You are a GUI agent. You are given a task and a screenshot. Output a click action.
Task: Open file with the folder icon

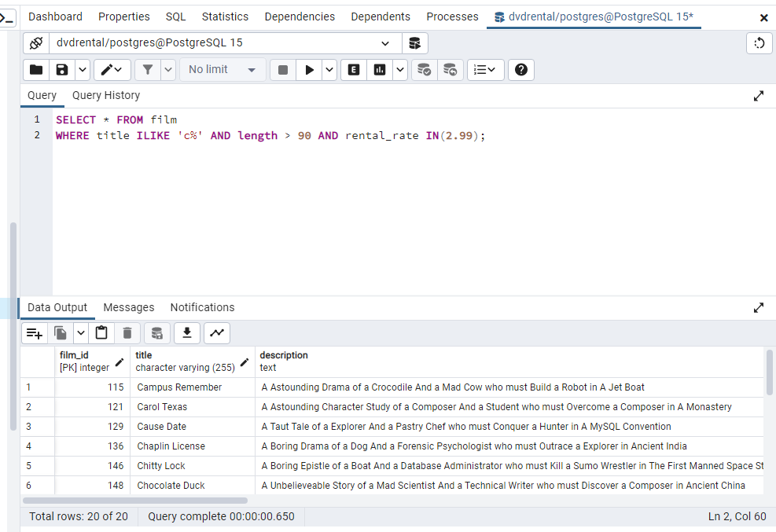coord(36,70)
